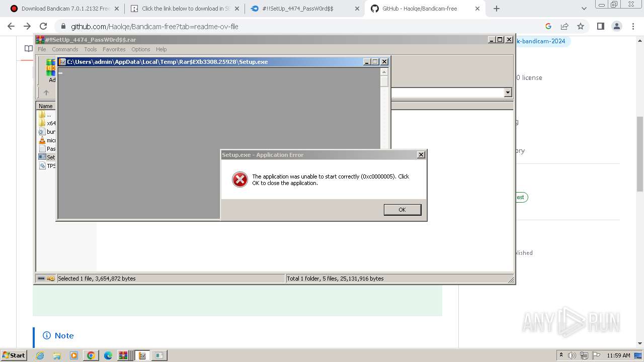
Task: Reload the GitHub page
Action: (43, 26)
